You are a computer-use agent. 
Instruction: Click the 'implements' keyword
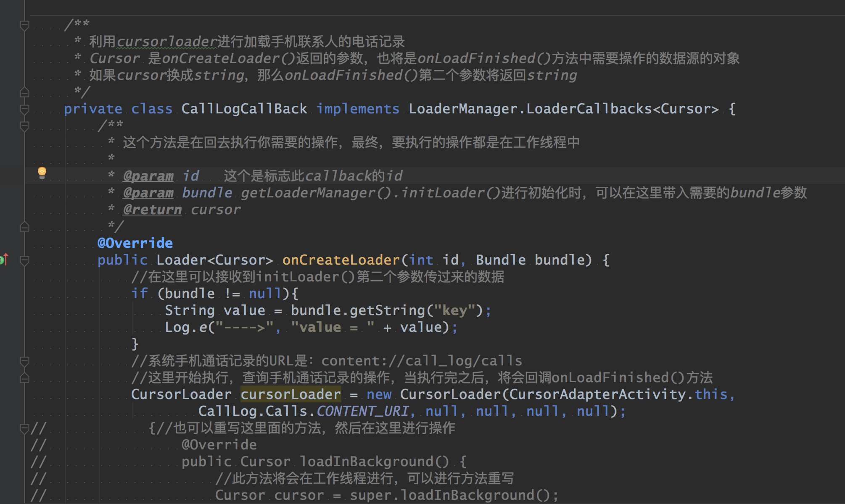[358, 109]
